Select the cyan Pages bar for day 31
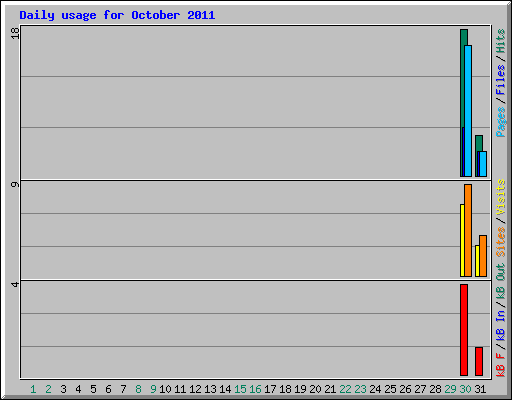This screenshot has height=400, width=512. point(483,164)
